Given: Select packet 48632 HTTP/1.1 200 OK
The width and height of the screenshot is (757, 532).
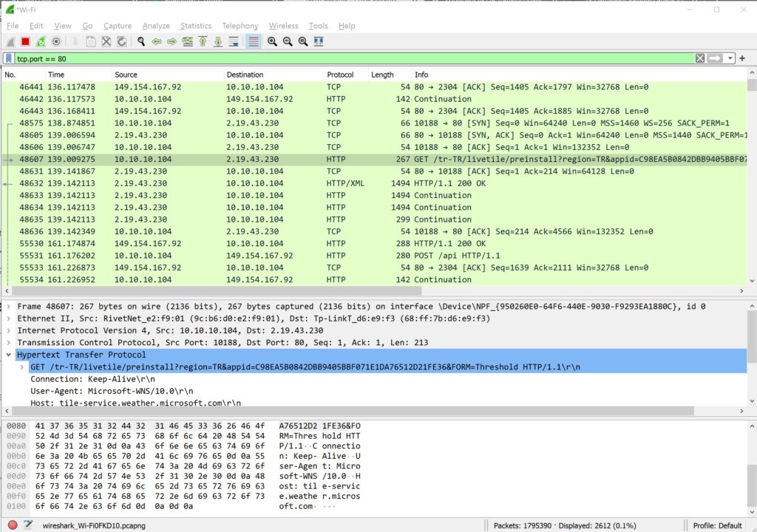Looking at the screenshot, I should pos(374,183).
